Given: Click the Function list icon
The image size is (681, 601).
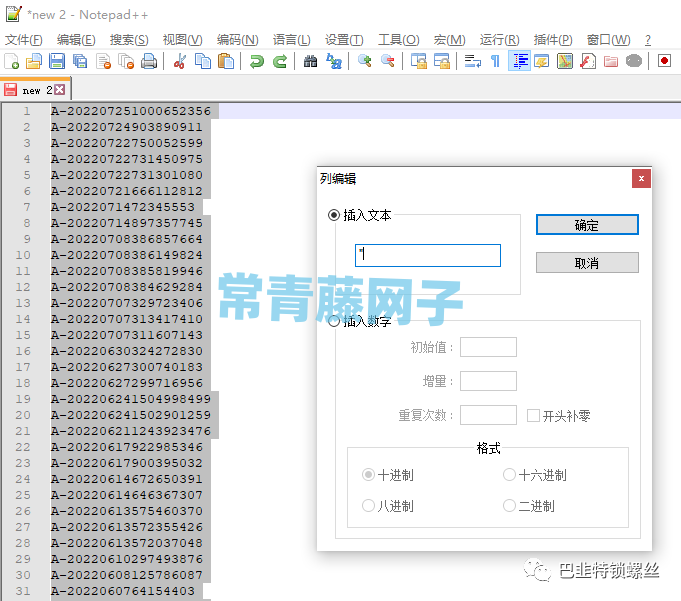Looking at the screenshot, I should pos(588,61).
